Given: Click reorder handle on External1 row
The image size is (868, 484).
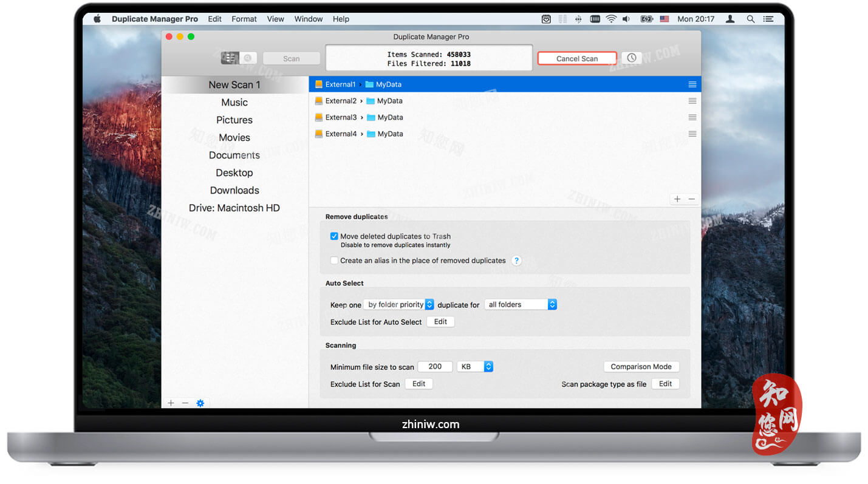Looking at the screenshot, I should pyautogui.click(x=692, y=84).
